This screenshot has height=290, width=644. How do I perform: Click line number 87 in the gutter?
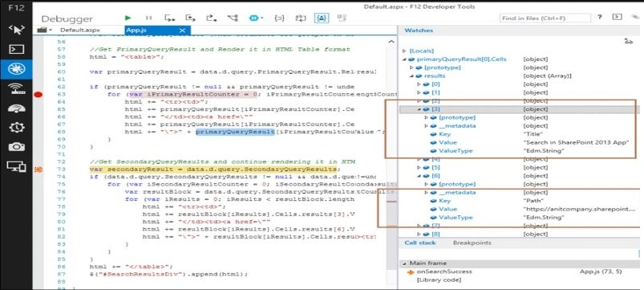(x=62, y=274)
